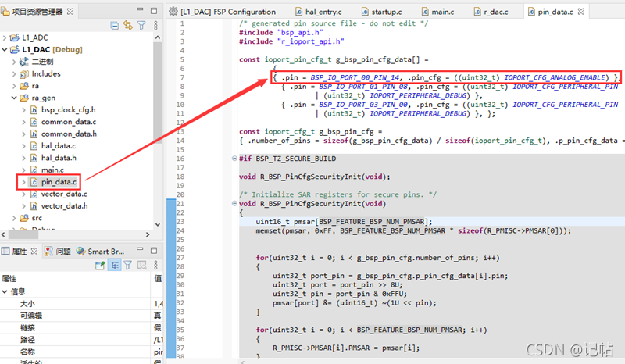Toggle the Properties view filter icon
The width and height of the screenshot is (625, 364).
click(127, 266)
